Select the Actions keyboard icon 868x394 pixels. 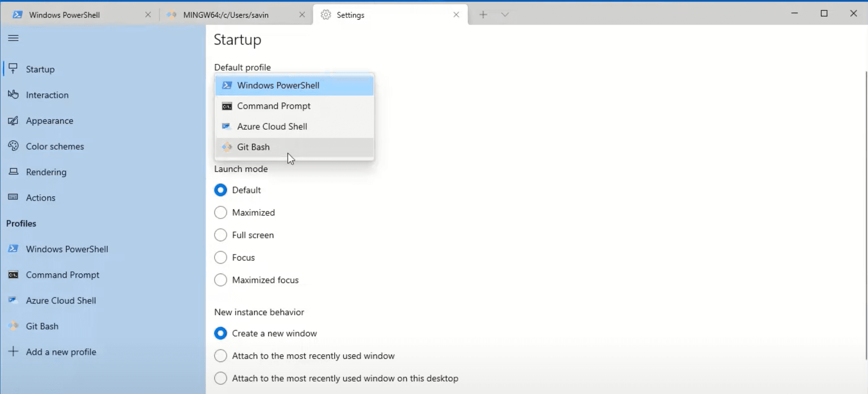click(13, 197)
